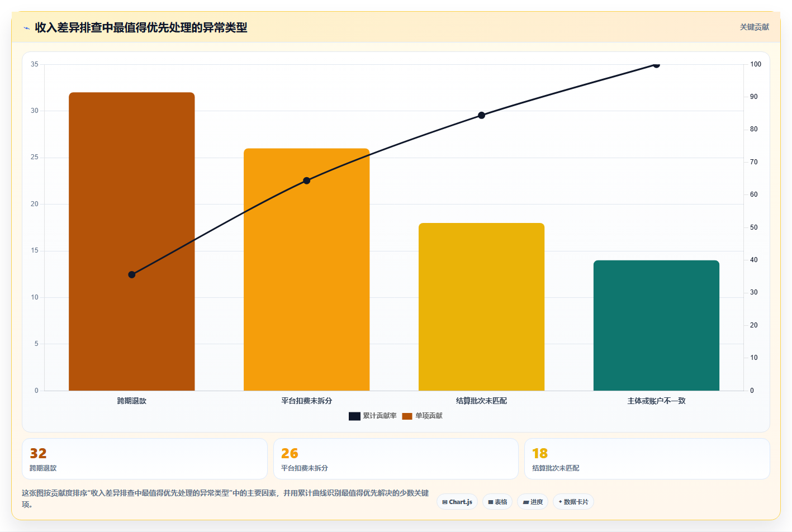Screen dimensions: 792x532
Task: Click the lightning icon beside the title
Action: [x=26, y=28]
